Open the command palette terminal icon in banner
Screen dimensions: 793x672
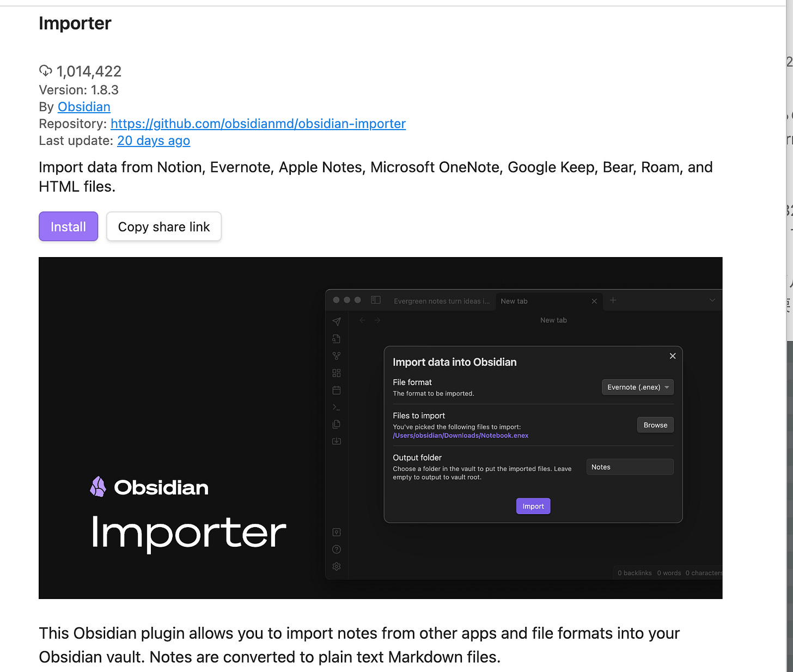coord(337,407)
